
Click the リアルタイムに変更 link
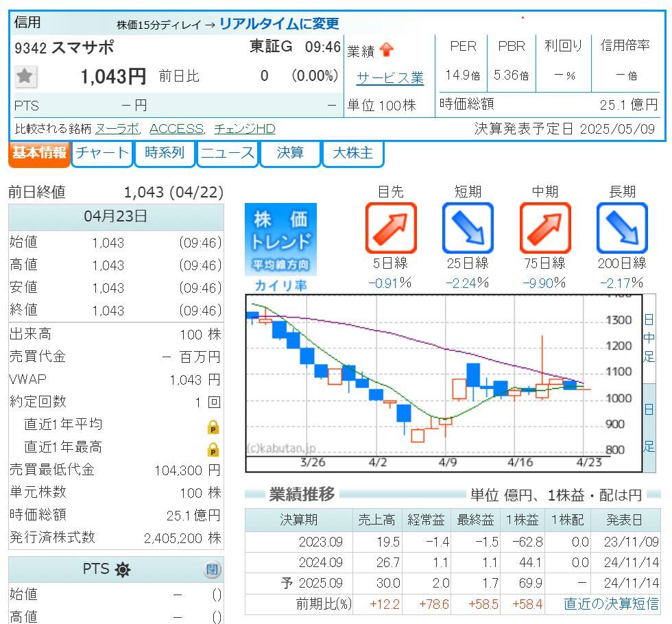[279, 23]
